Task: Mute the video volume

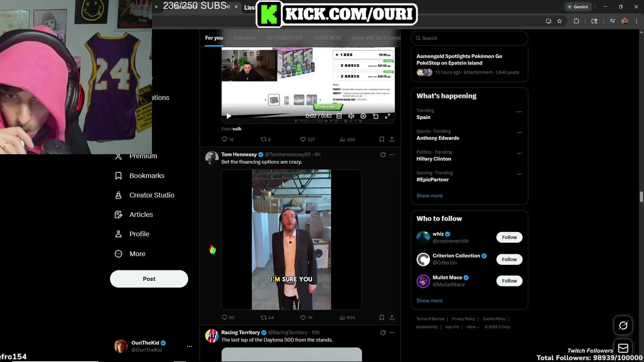Action: click(351, 116)
